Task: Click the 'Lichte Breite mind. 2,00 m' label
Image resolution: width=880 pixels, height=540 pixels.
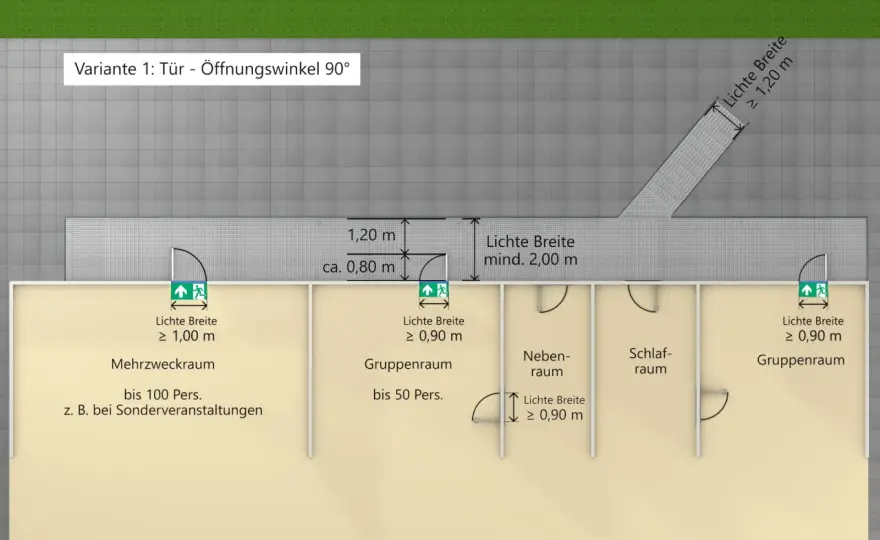Action: pos(530,250)
